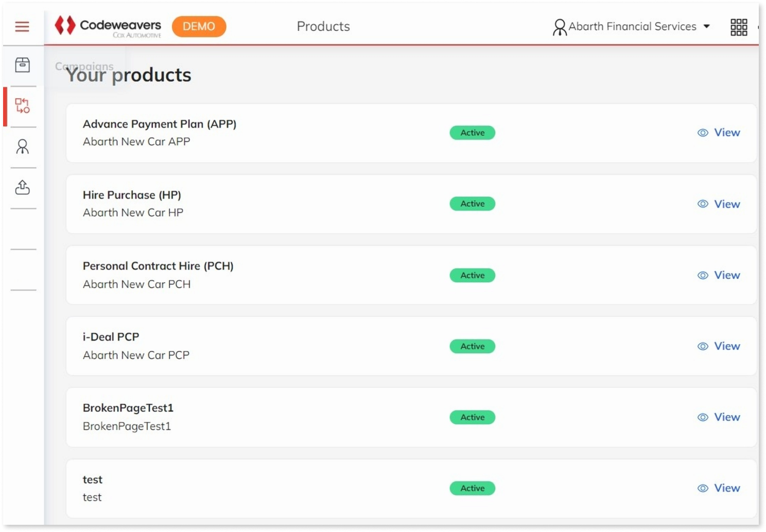
Task: View Advance Payment Plan (APP) product
Action: [719, 133]
